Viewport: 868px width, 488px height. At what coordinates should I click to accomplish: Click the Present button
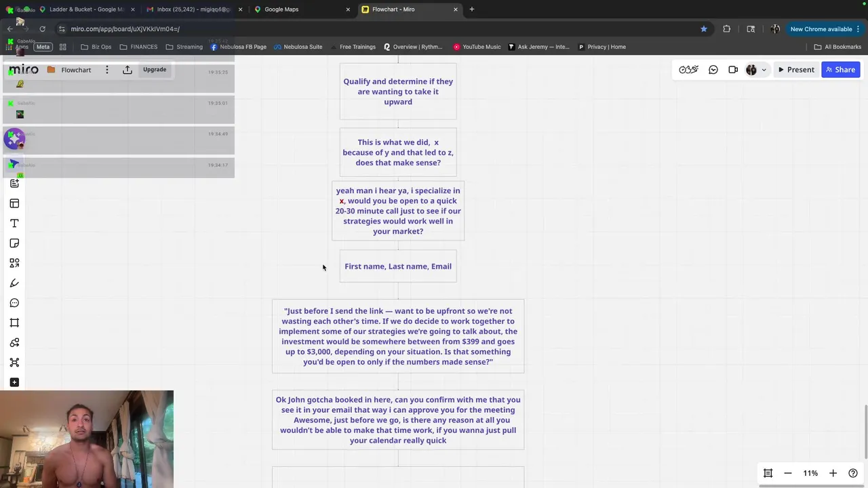point(796,70)
